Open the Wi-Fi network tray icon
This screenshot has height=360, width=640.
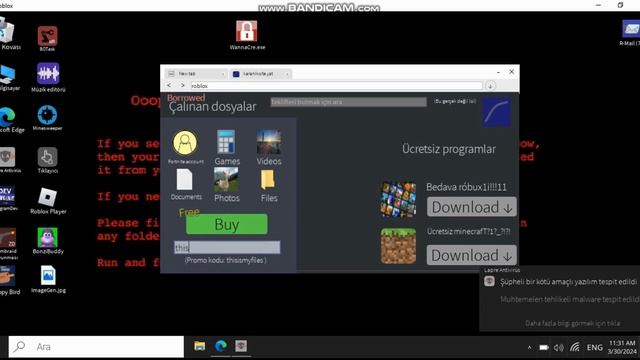click(x=575, y=347)
